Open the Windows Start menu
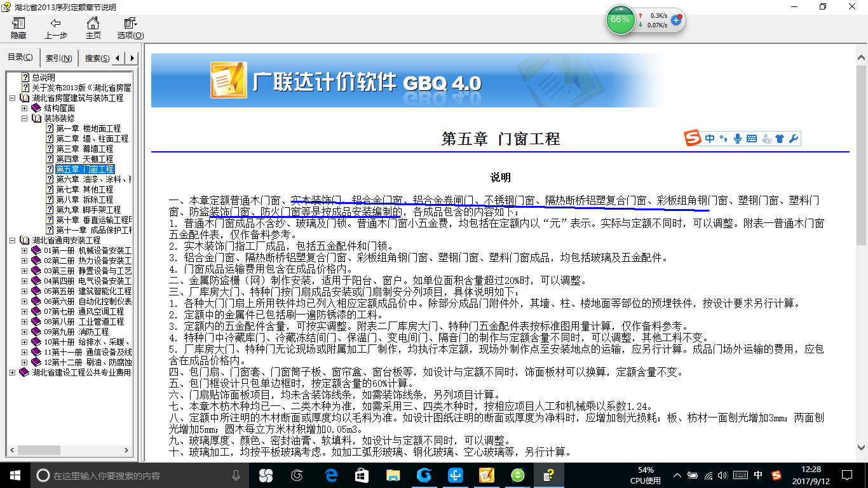Screen dimensions: 868x488 (15, 475)
